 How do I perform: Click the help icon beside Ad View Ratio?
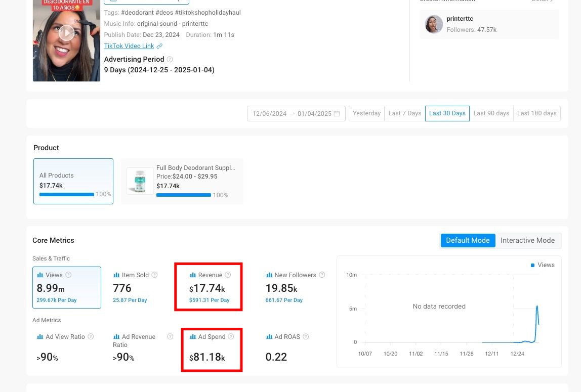(x=91, y=336)
